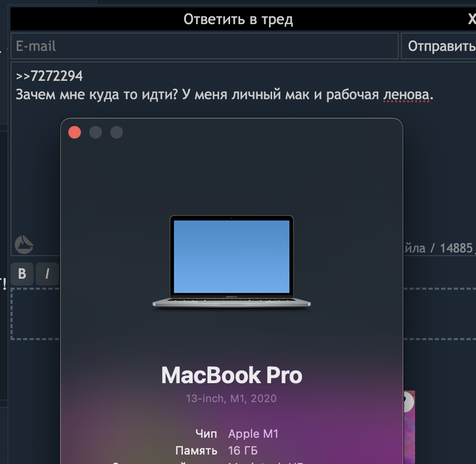Send the reply with the Отправить button
Viewport: 476px width, 464px height.
[x=439, y=46]
